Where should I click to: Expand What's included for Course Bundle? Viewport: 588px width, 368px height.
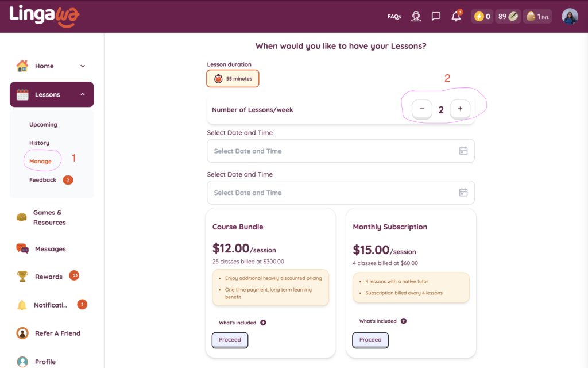click(263, 323)
